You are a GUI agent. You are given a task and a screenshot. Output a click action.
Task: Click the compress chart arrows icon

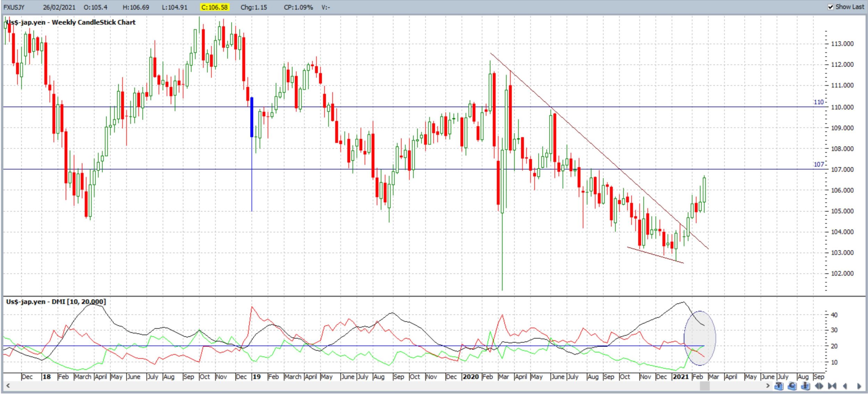coord(832,386)
